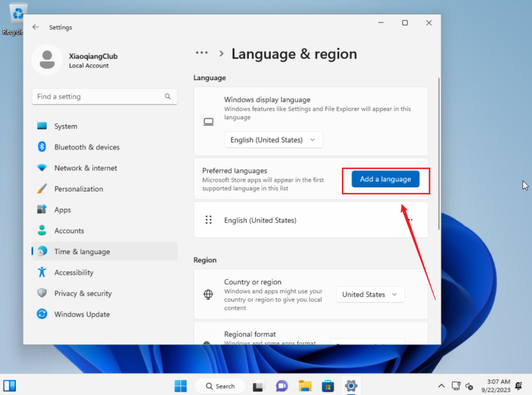
Task: Open Personalization paintbrush icon
Action: tap(42, 189)
